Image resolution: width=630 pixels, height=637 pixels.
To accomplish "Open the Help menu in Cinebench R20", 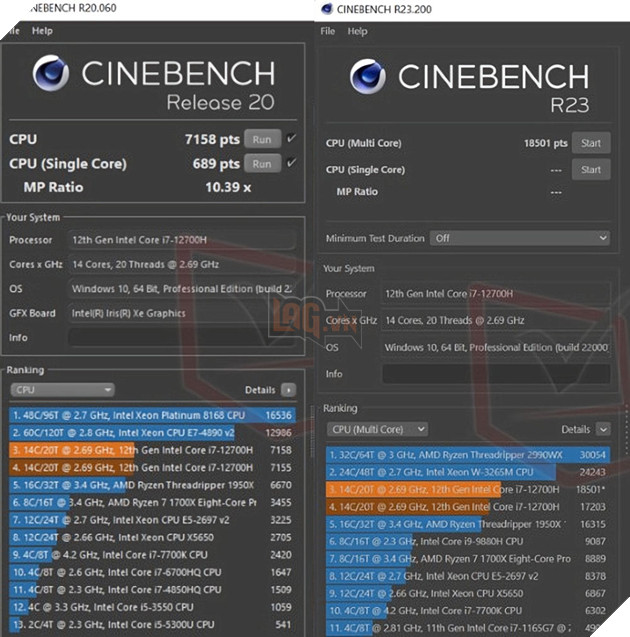I will click(x=42, y=31).
